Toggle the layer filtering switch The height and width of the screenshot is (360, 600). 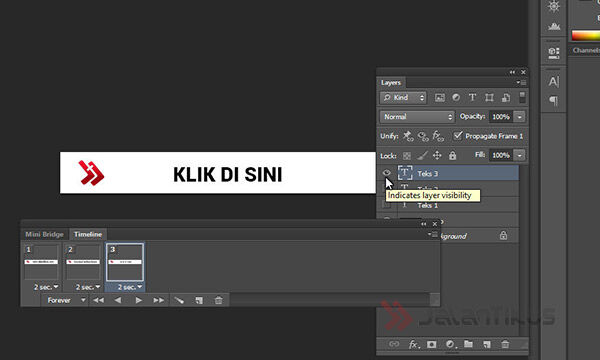click(x=522, y=97)
